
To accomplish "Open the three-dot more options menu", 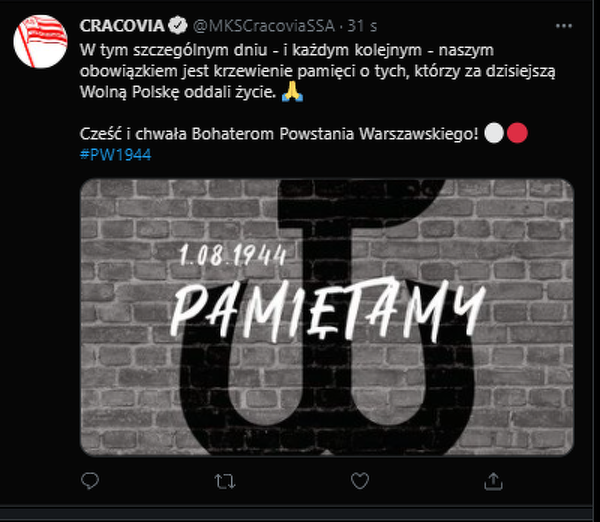I will coord(564,26).
